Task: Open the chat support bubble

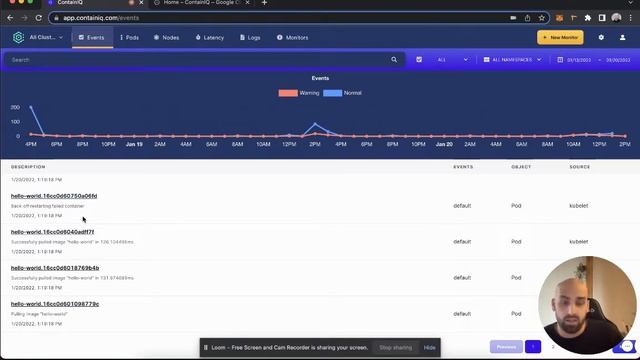Action: pos(627,347)
